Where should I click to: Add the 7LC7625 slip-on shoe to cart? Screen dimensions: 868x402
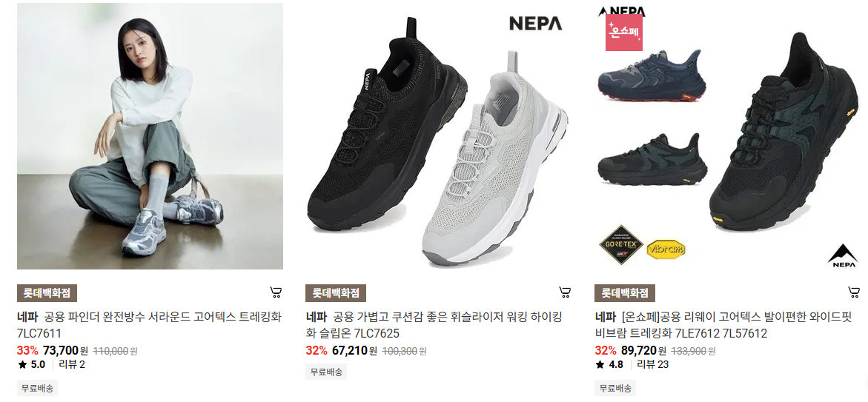click(565, 292)
